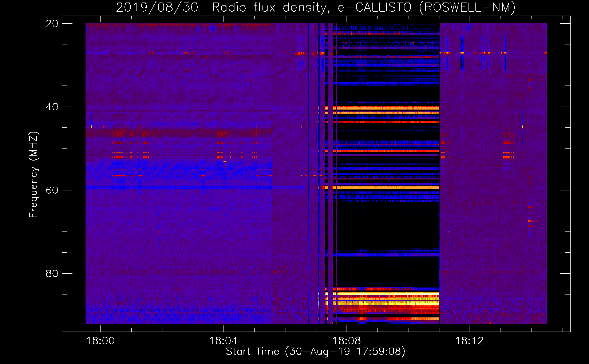Click the 18:12 time tick label
The width and height of the screenshot is (589, 364).
pyautogui.click(x=470, y=341)
